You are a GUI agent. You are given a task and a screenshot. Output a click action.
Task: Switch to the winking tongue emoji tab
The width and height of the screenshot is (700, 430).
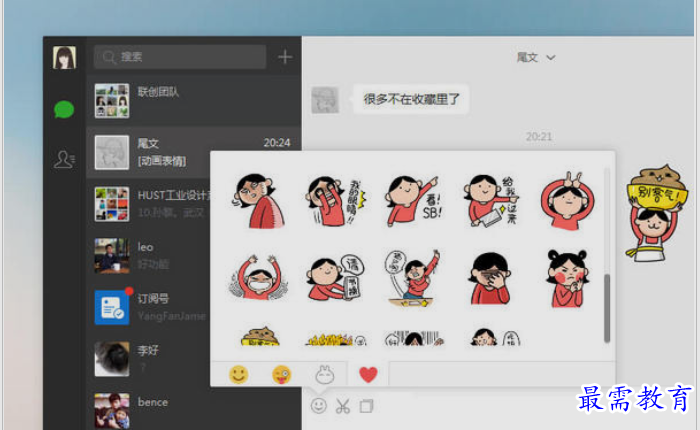pos(282,374)
